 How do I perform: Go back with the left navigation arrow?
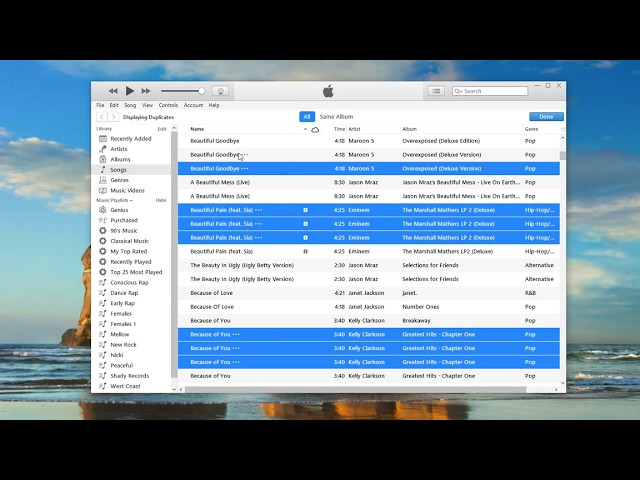tap(102, 117)
